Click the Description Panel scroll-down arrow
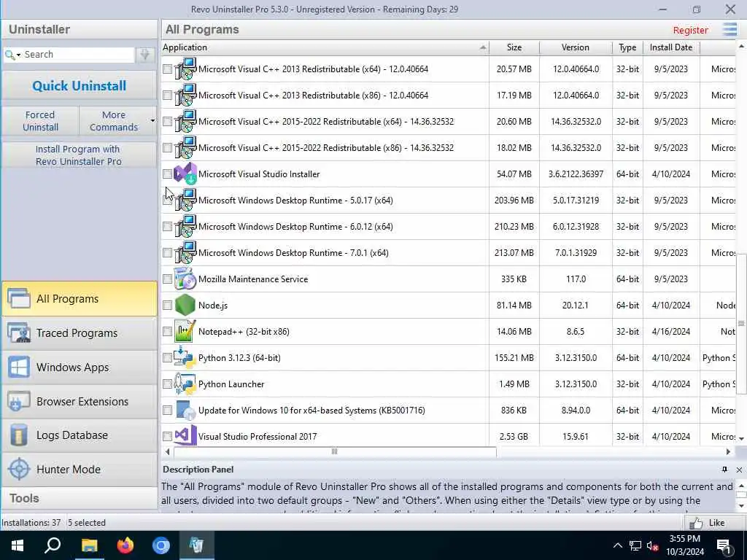Screen dimensions: 747x560 tap(741, 506)
